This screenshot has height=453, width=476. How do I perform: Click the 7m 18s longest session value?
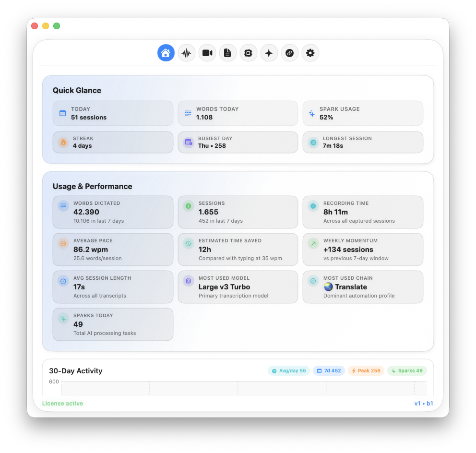tap(333, 146)
